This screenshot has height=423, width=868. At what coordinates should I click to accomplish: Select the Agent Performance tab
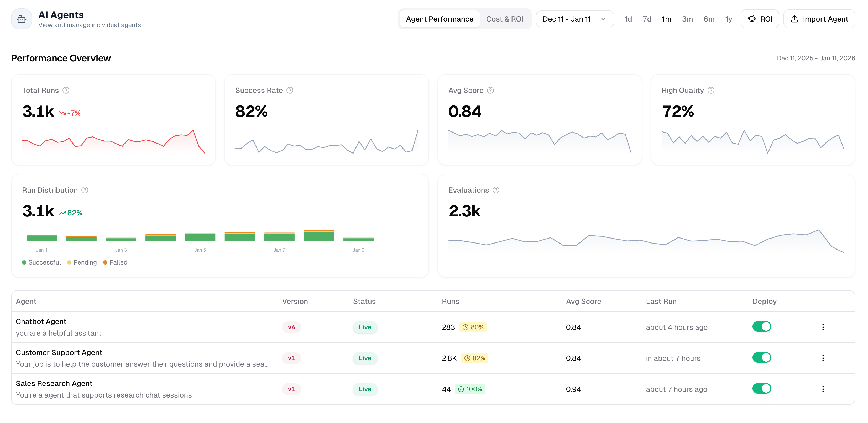tap(440, 19)
